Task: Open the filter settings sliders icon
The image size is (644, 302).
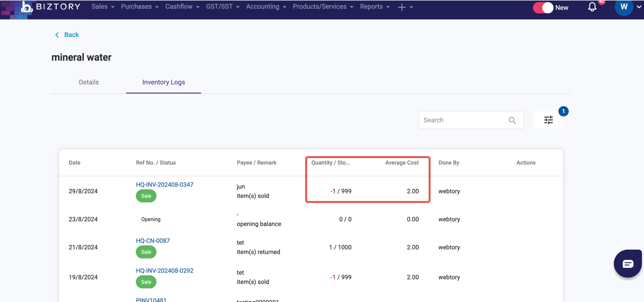Action: 548,120
